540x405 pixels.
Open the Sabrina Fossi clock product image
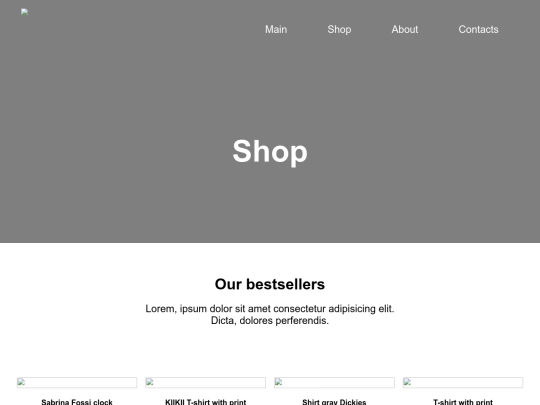click(x=77, y=382)
